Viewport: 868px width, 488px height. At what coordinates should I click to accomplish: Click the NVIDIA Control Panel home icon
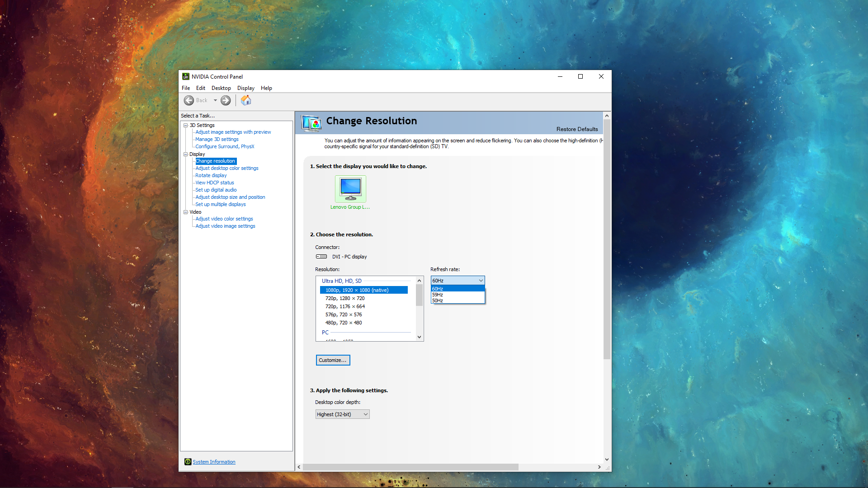click(x=245, y=100)
